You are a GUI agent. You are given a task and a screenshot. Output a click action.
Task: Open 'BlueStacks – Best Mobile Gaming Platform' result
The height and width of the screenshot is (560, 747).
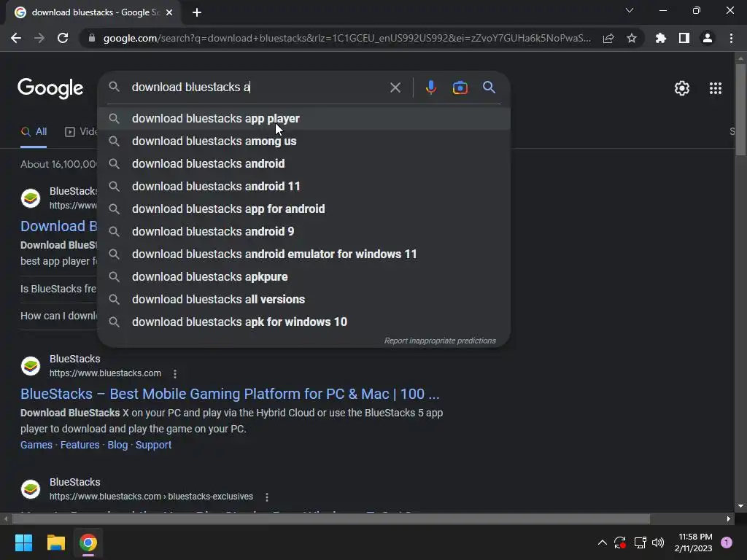click(230, 394)
